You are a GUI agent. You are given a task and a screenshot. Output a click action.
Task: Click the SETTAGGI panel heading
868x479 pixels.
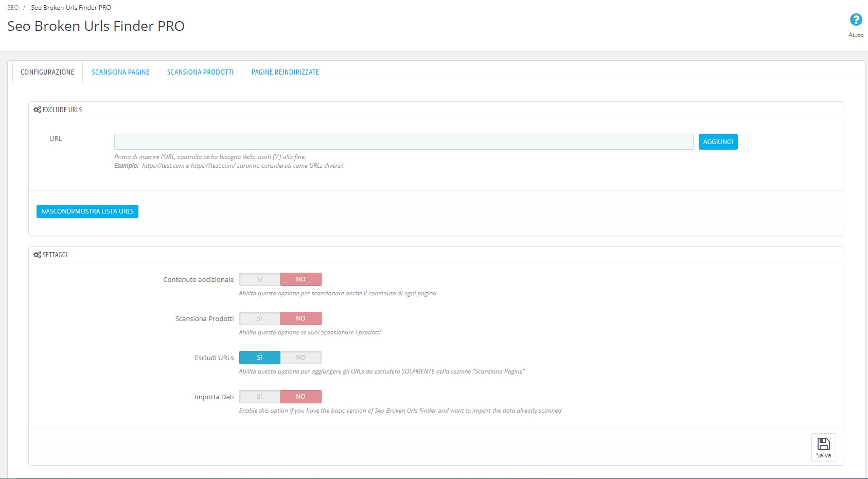[x=55, y=255]
